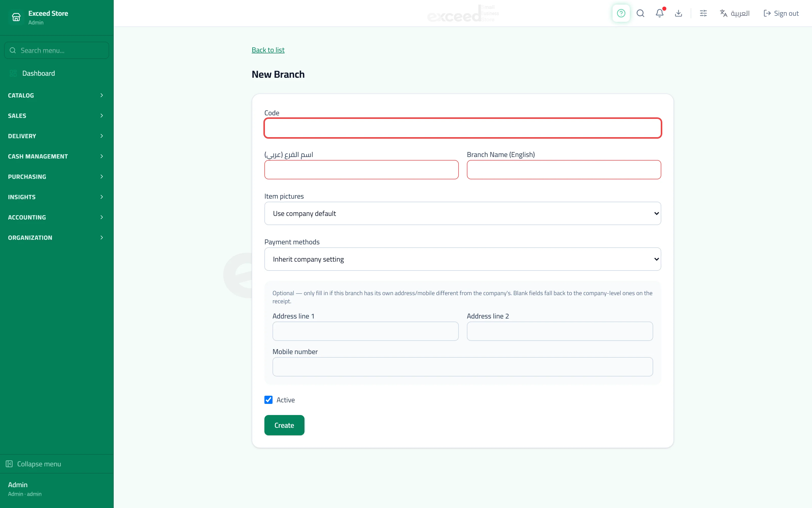This screenshot has width=812, height=508.
Task: Click into the Code field
Action: point(463,128)
